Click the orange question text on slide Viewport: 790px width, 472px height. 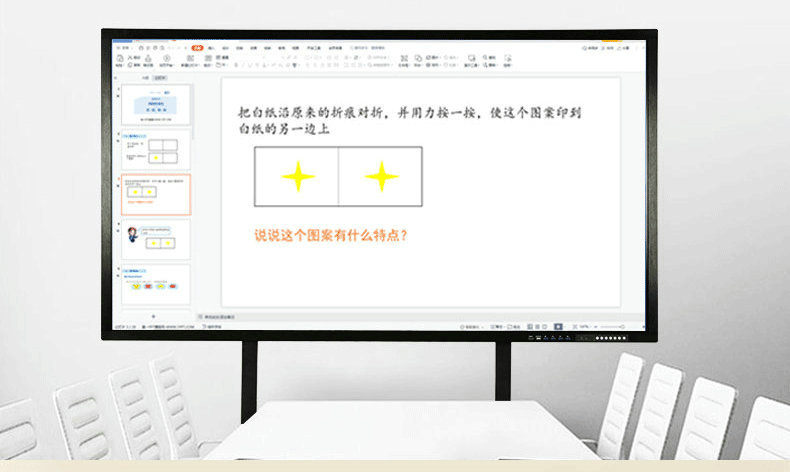point(331,236)
